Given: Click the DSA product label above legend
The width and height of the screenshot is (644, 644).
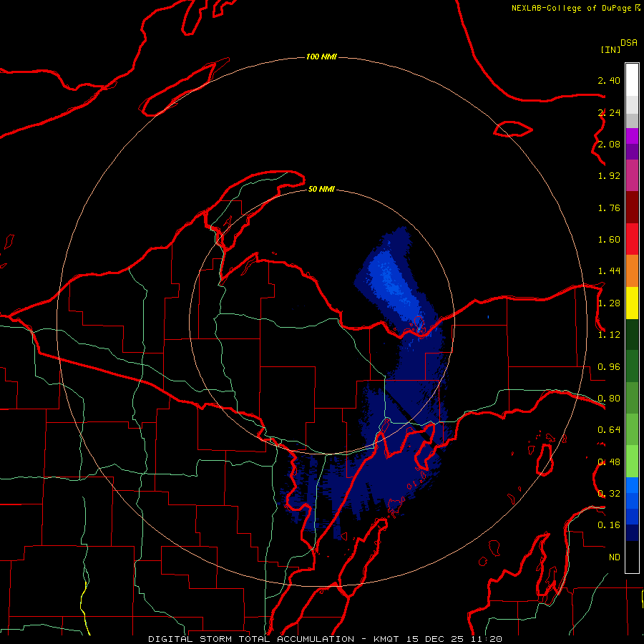Looking at the screenshot, I should [x=629, y=42].
